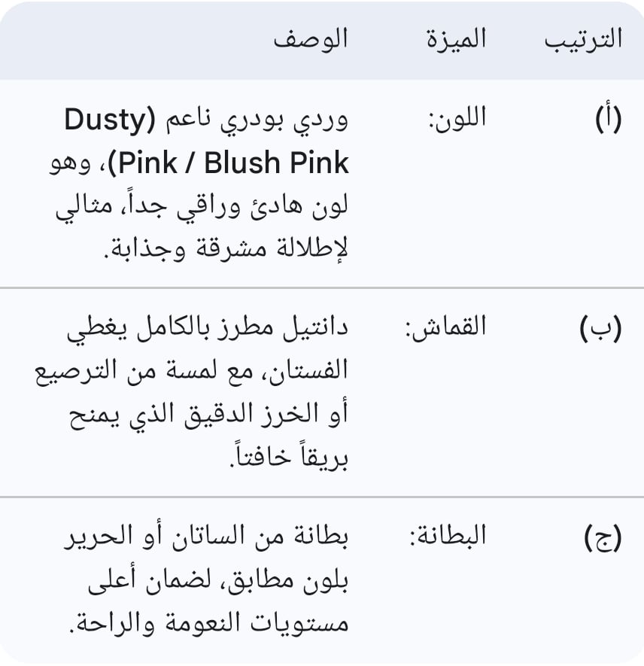This screenshot has width=644, height=666.
Task: Select the row label (ج)
Action: [603, 538]
